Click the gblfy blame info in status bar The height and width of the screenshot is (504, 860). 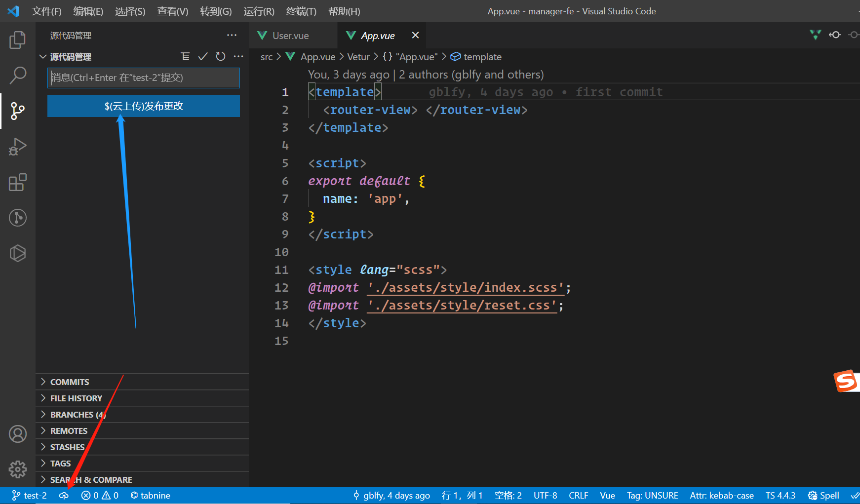point(391,495)
